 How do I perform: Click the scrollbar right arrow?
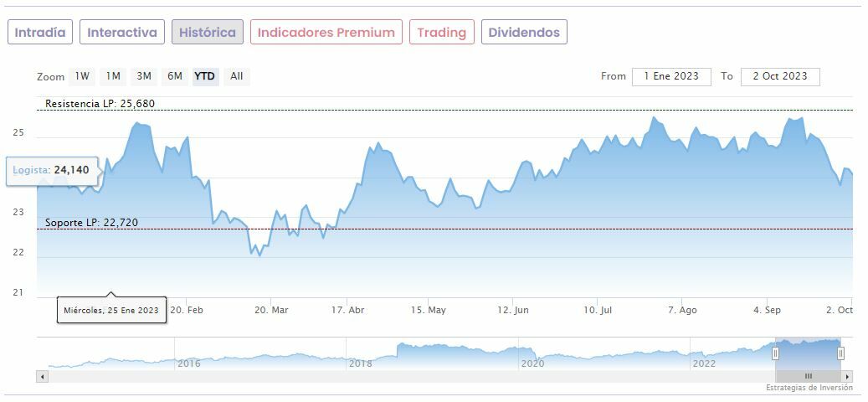[848, 377]
